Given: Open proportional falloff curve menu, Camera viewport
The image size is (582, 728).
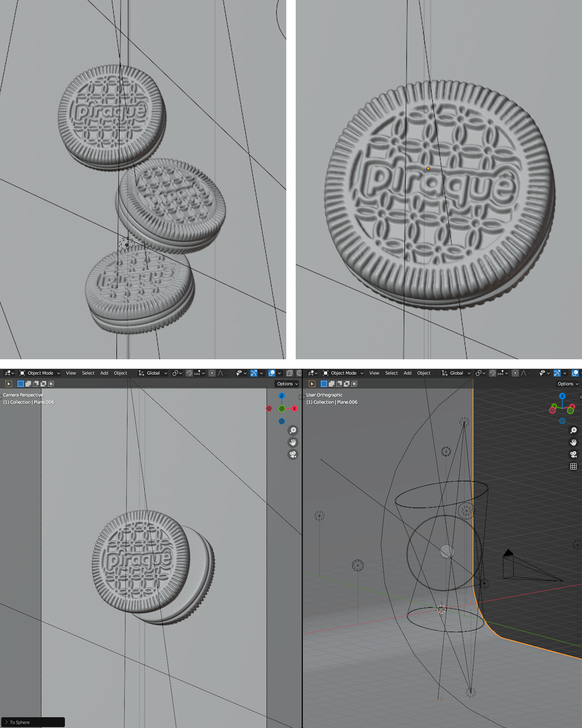Looking at the screenshot, I should pyautogui.click(x=222, y=373).
